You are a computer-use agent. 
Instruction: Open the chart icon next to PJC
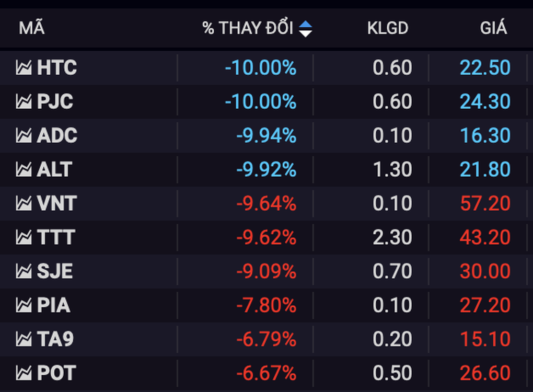coord(24,101)
